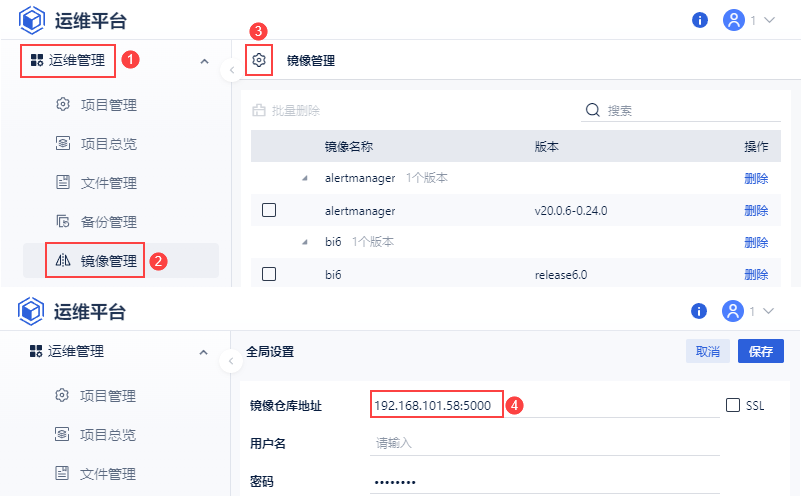Click the settings gear icon beside 镜像管理
801x496 pixels.
[259, 61]
